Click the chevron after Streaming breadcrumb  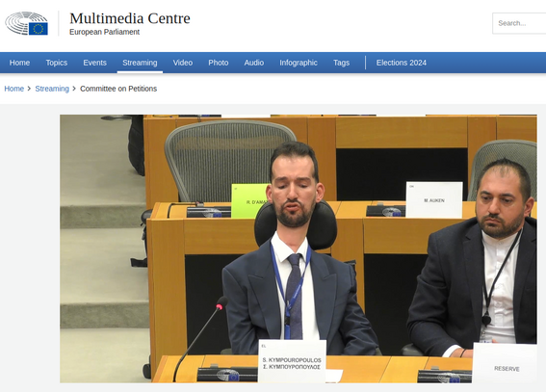(x=74, y=89)
